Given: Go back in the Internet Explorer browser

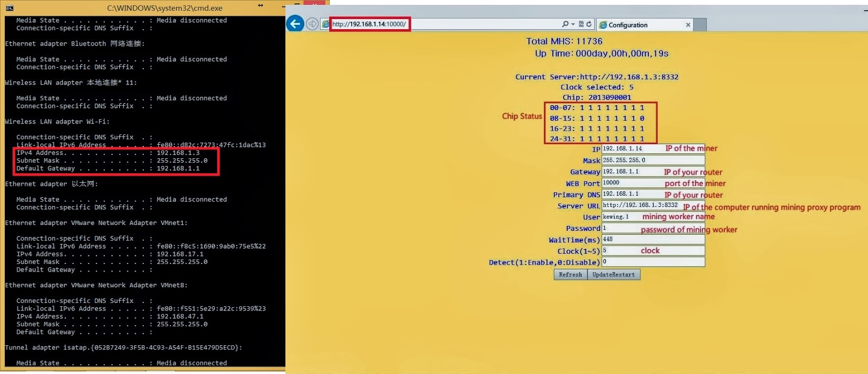Looking at the screenshot, I should tap(295, 24).
